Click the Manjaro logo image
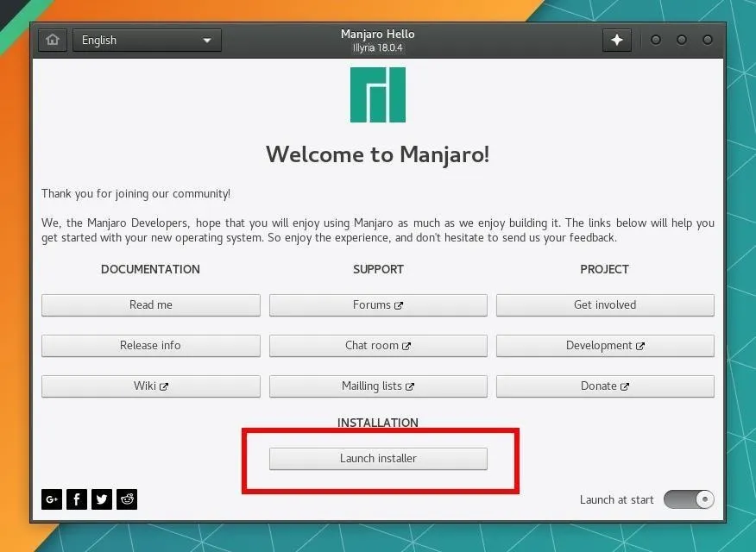 pos(378,95)
